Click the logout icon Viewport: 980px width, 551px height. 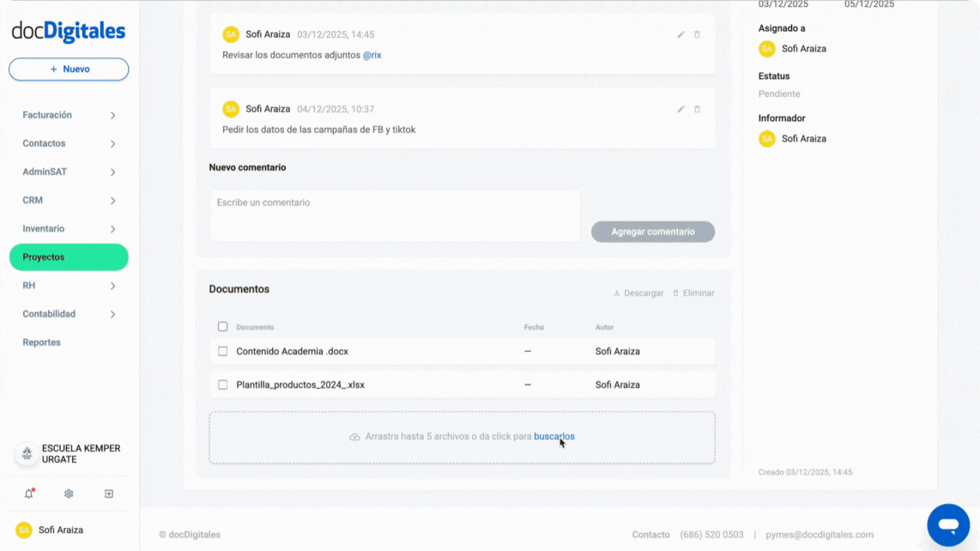108,493
